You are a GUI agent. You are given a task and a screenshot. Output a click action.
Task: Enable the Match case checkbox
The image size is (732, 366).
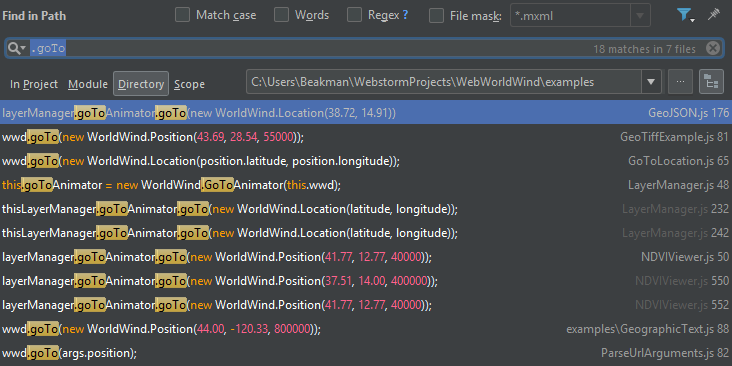click(x=182, y=15)
